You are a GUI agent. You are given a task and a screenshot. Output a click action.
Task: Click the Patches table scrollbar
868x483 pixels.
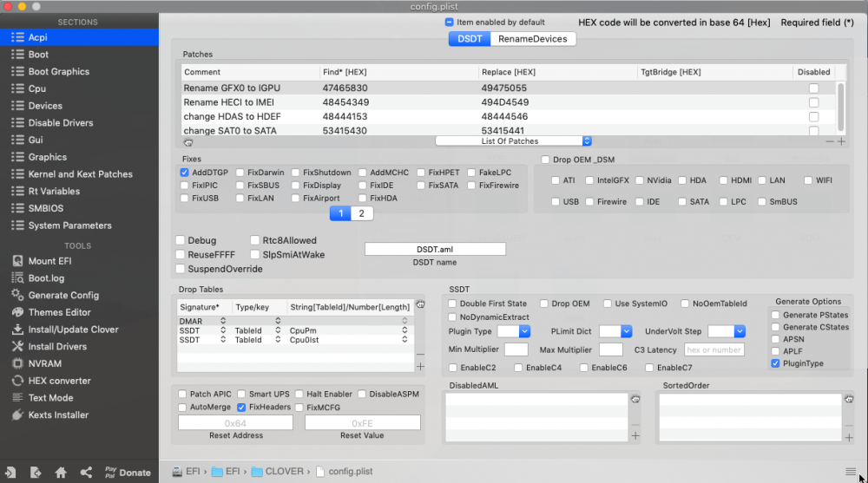pos(841,107)
